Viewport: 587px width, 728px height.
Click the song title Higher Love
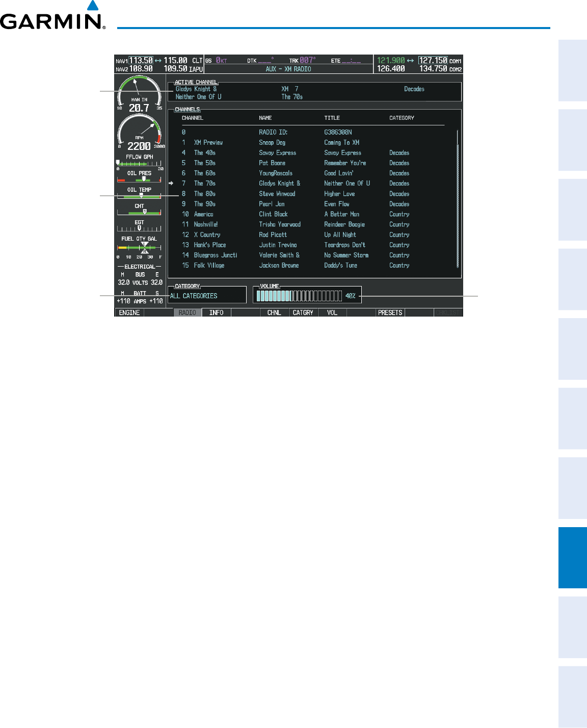pyautogui.click(x=339, y=194)
